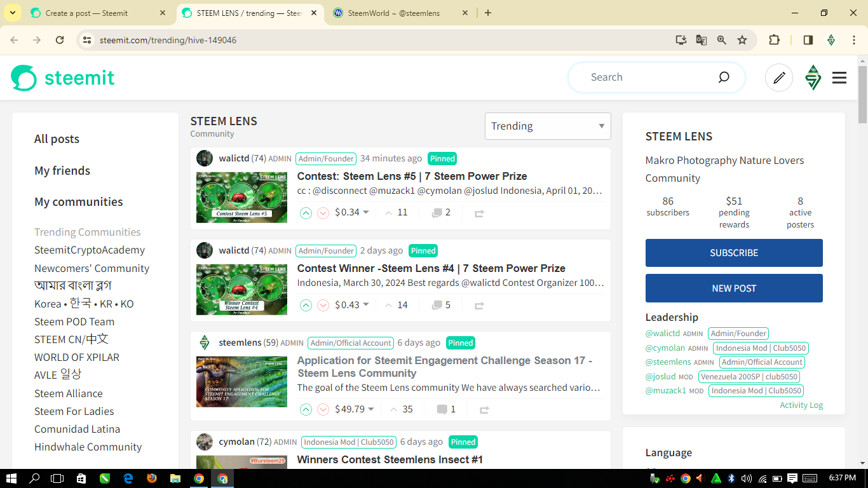Image resolution: width=868 pixels, height=488 pixels.
Task: Upvote the Engagement Challenge Season 17 post
Action: pyautogui.click(x=306, y=409)
